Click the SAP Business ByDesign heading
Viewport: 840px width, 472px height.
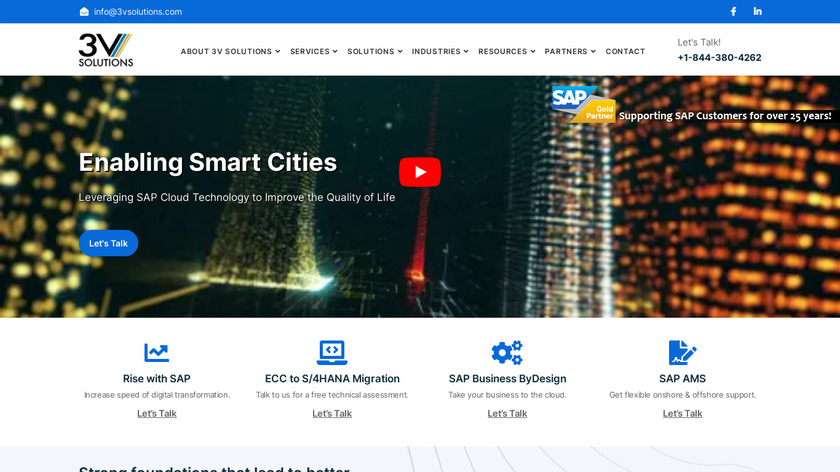coord(507,379)
